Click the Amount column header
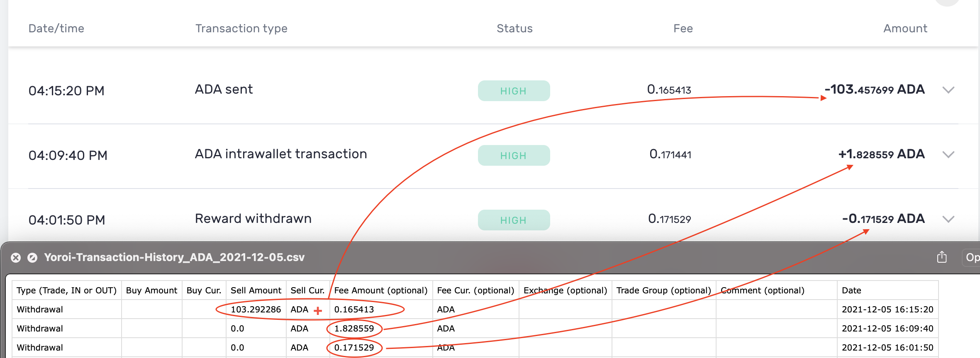Screen dimensions: 980x358 (905, 29)
